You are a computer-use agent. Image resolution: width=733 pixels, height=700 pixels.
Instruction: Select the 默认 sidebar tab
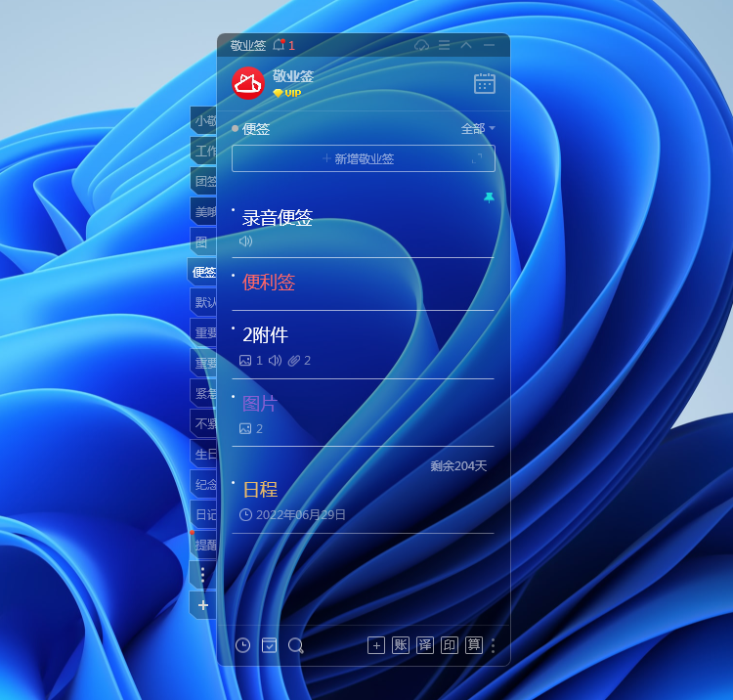coord(204,302)
